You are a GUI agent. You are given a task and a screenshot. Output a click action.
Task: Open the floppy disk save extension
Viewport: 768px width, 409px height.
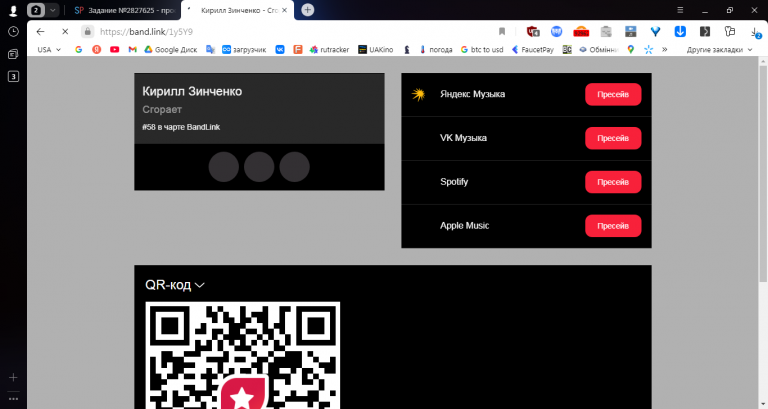[630, 31]
